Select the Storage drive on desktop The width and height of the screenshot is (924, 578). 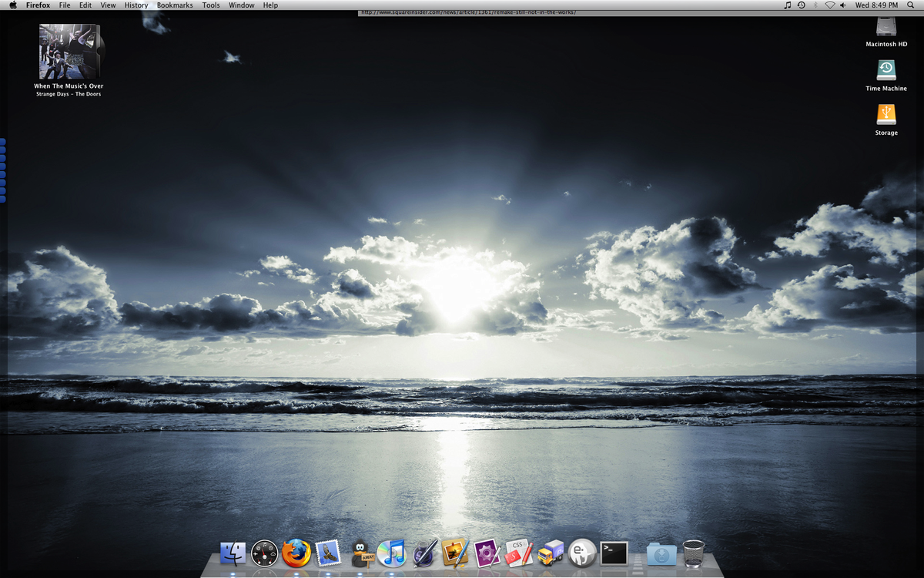(886, 115)
